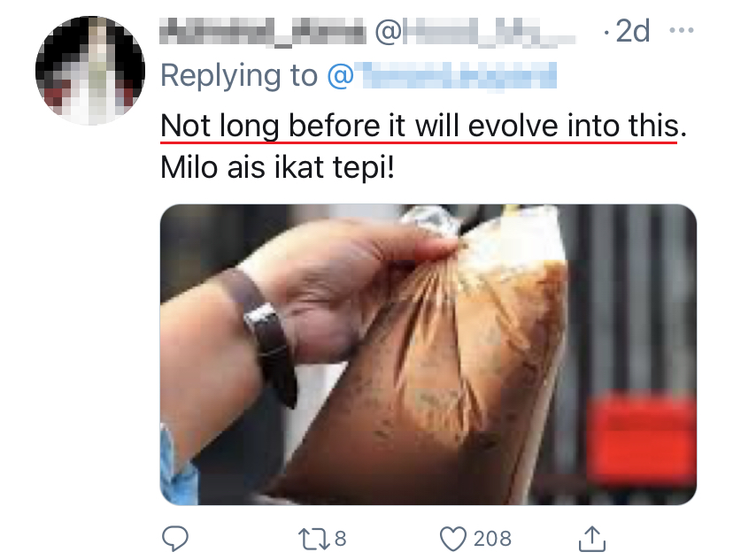Viewport: 733px width, 560px height.
Task: Like the tweet with the heart icon
Action: click(x=453, y=537)
